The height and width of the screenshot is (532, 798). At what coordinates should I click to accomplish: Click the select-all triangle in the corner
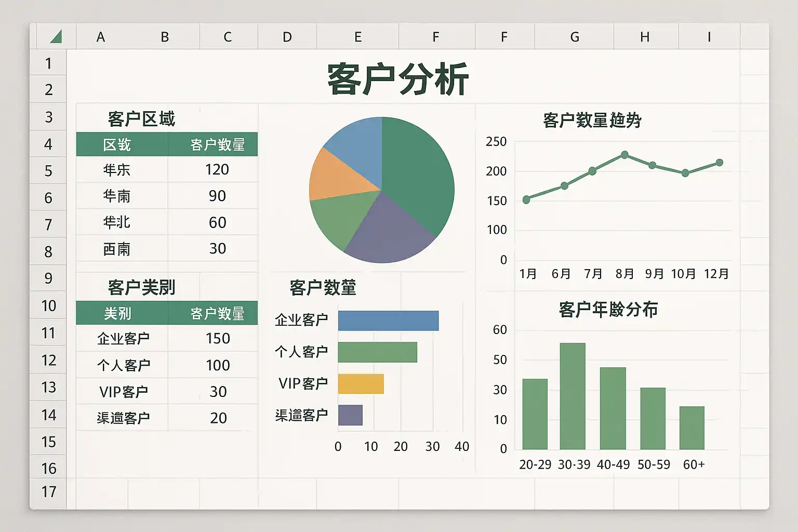coord(56,37)
